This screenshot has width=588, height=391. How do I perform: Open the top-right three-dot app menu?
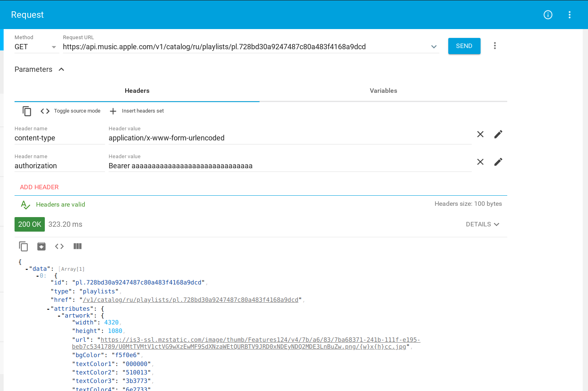pyautogui.click(x=569, y=15)
